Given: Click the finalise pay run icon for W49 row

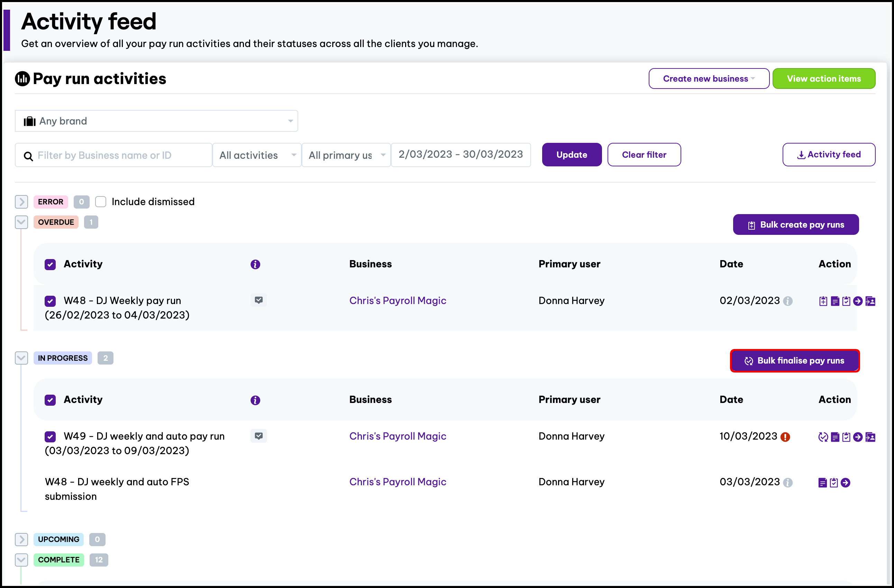Looking at the screenshot, I should (x=823, y=437).
